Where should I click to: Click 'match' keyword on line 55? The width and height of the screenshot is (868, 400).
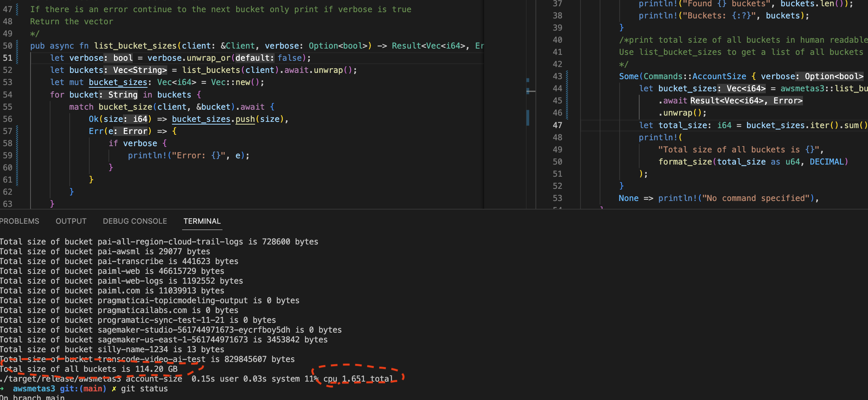pos(81,107)
